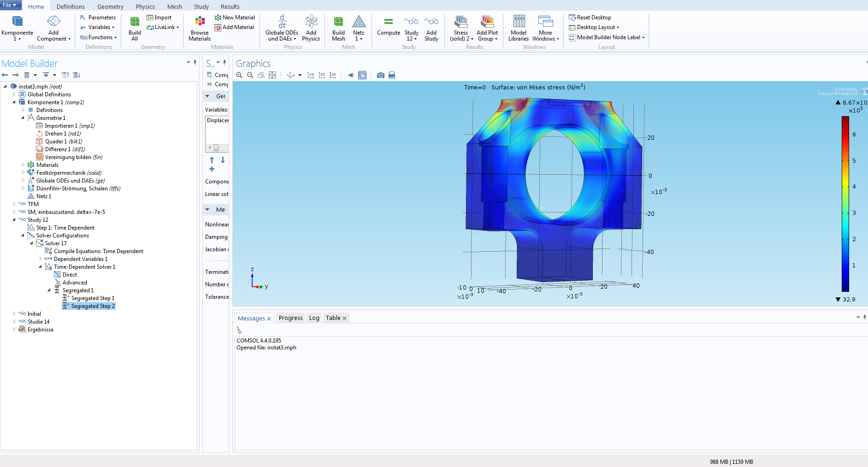
Task: Click the Zoom In icon in Graphics toolbar
Action: (239, 75)
